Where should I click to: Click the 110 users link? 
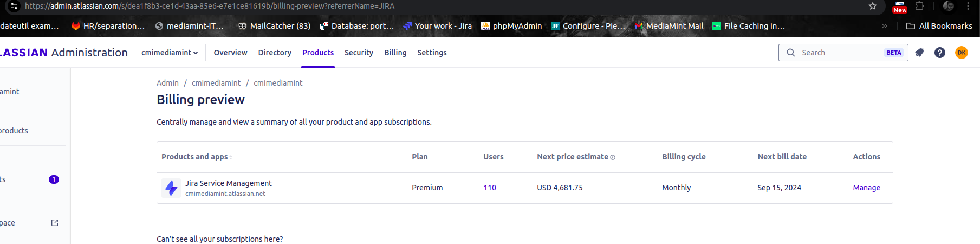pyautogui.click(x=490, y=188)
